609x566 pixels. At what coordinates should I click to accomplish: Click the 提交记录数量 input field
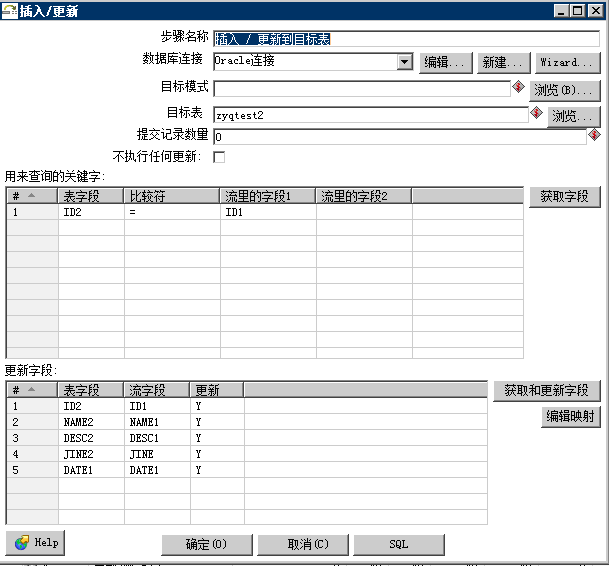click(400, 137)
